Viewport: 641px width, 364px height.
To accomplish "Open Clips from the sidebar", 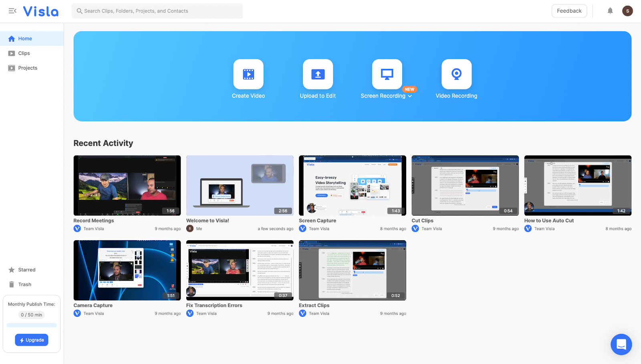I will 32,53.
